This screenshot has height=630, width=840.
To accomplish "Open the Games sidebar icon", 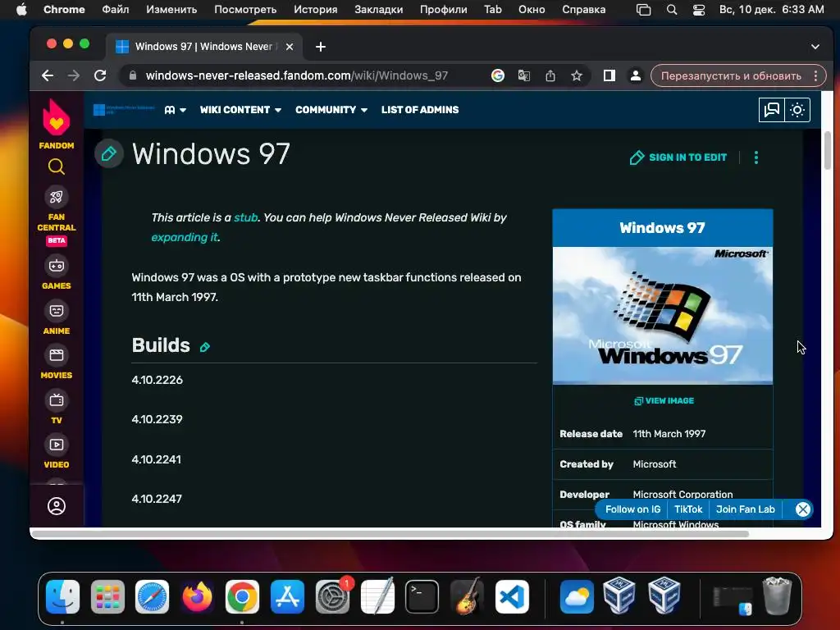I will tap(57, 266).
